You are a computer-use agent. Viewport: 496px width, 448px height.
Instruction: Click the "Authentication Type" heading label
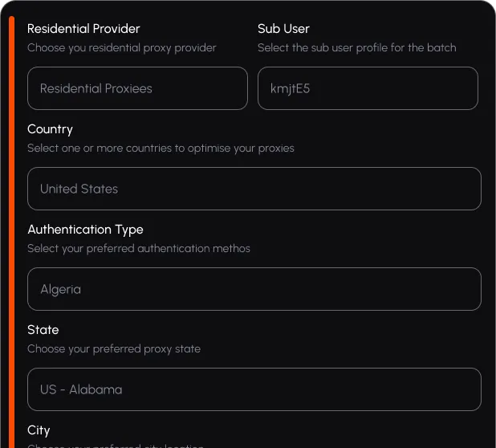85,230
